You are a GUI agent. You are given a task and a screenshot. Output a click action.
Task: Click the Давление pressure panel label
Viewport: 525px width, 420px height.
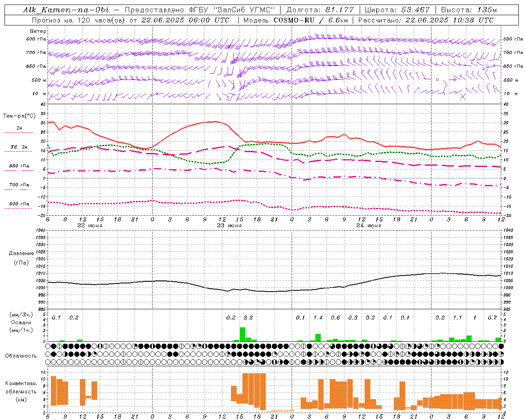21,253
